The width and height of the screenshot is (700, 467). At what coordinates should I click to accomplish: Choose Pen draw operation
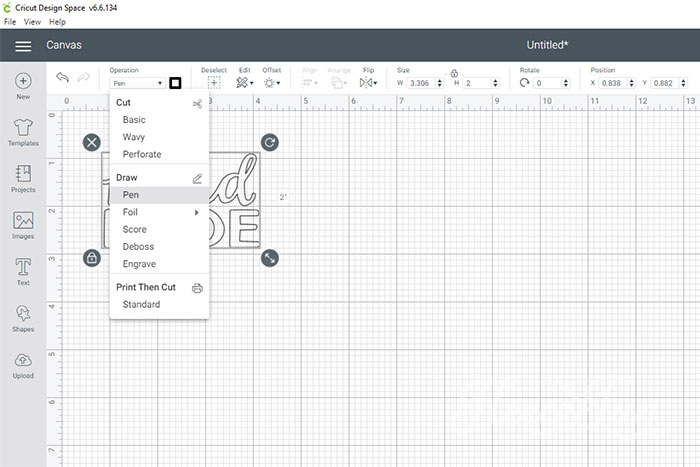click(159, 195)
